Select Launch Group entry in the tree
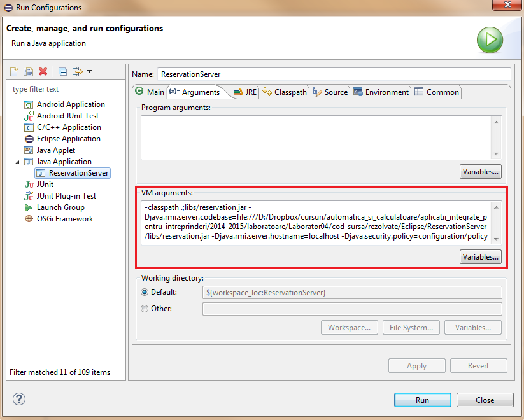This screenshot has width=524, height=420. (x=60, y=207)
